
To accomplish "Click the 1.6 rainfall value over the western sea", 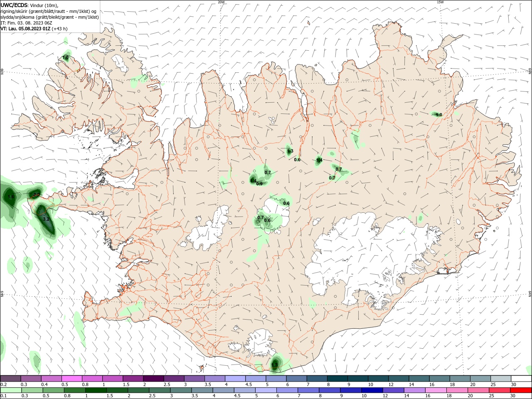I will 11,197.
